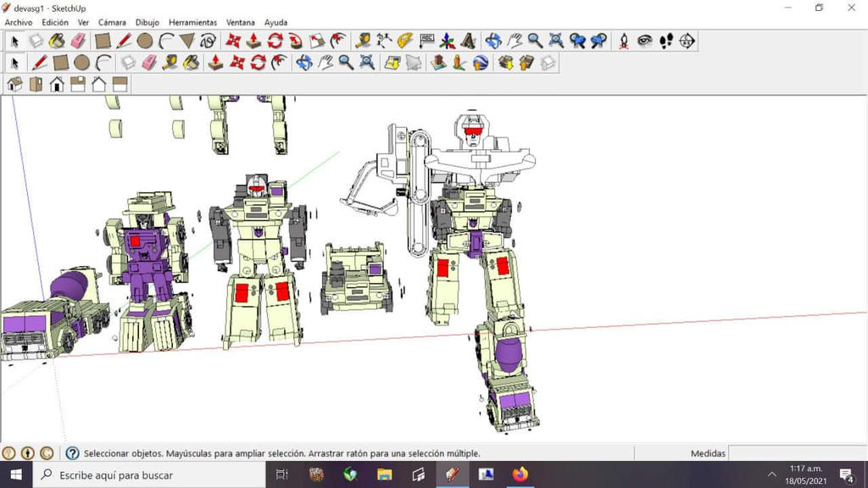This screenshot has height=488, width=868.
Task: Switch to Front view
Action: coord(57,84)
